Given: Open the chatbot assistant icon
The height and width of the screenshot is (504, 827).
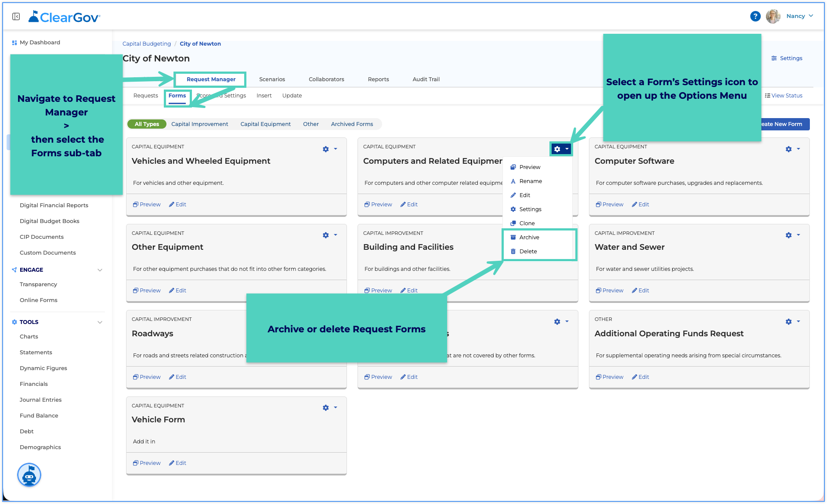Looking at the screenshot, I should [x=29, y=475].
